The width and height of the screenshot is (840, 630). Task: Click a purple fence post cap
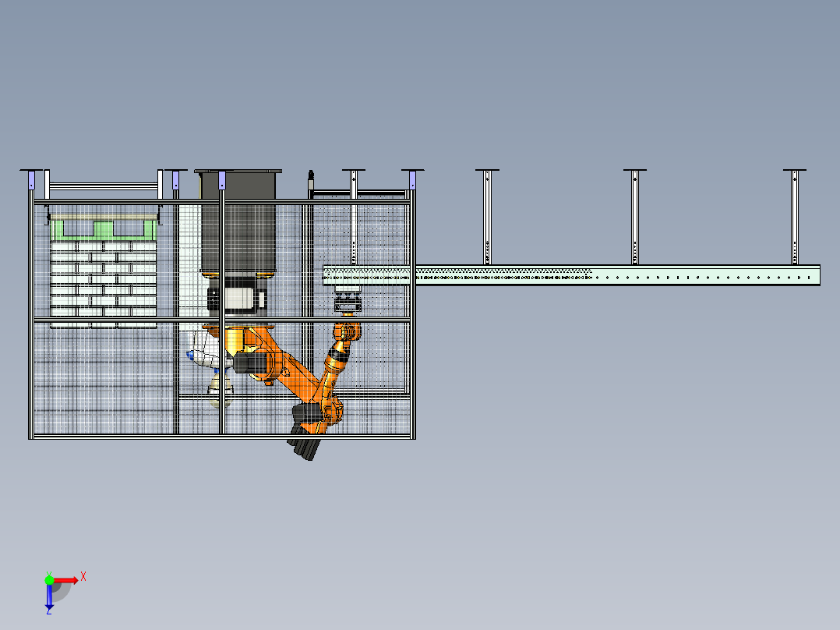coord(175,179)
